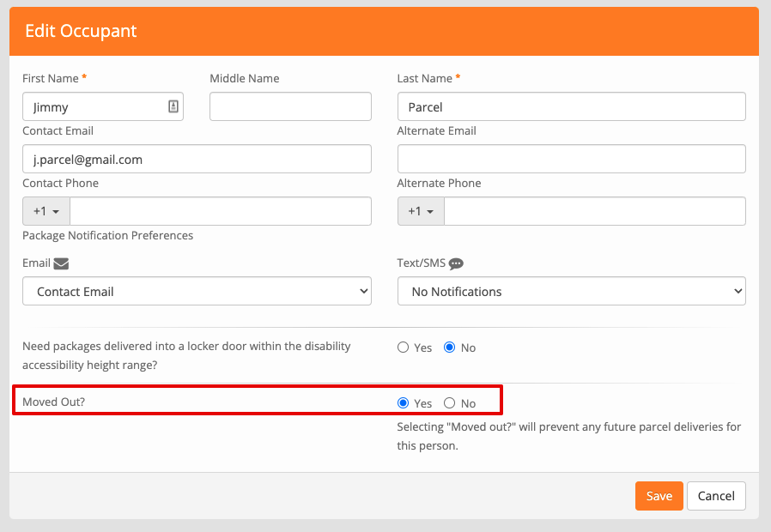Click the Contact Email input field
The width and height of the screenshot is (771, 532).
click(197, 159)
